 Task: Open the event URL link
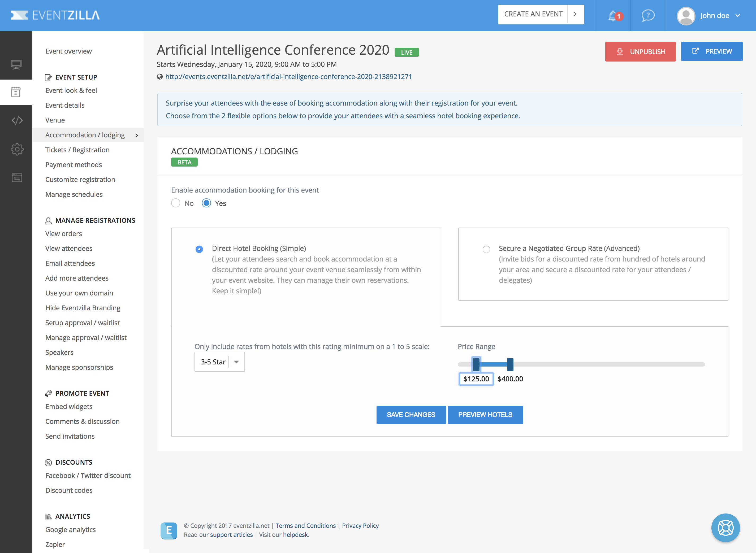[288, 77]
